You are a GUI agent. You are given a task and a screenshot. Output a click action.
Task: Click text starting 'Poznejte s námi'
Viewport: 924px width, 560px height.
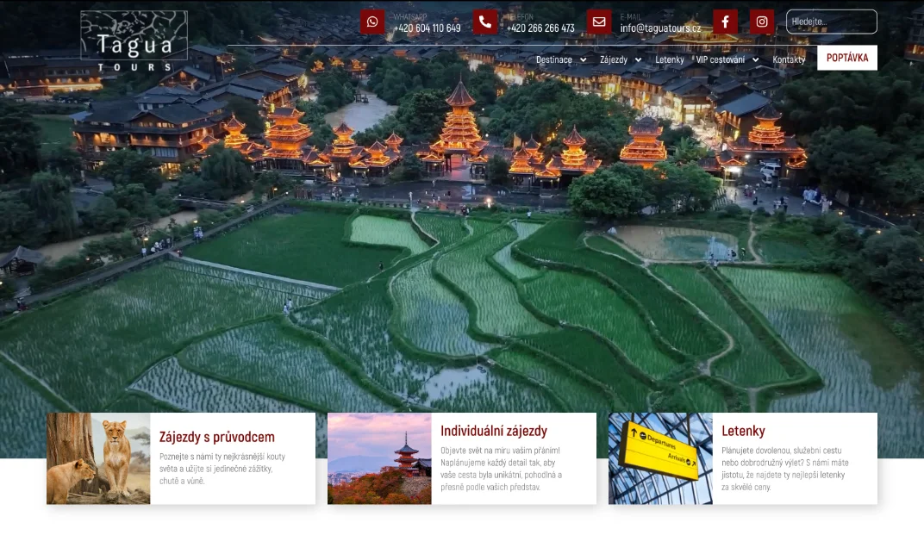tap(222, 469)
